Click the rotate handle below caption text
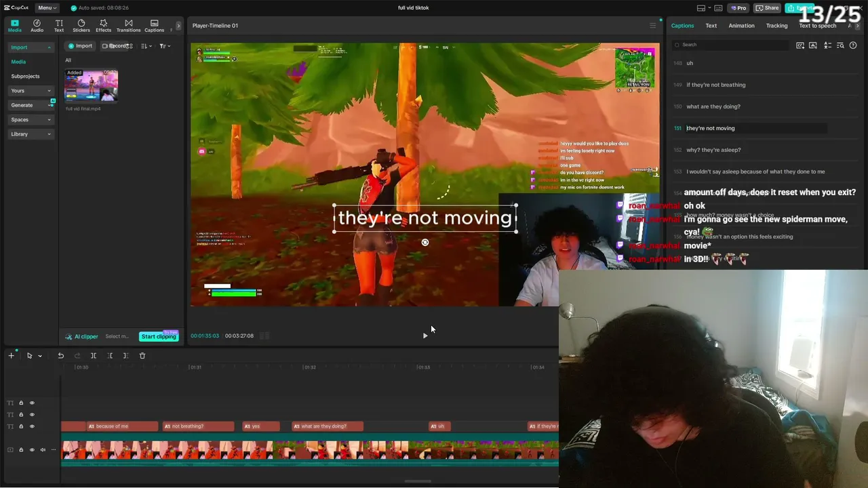The width and height of the screenshot is (868, 488). coord(425,243)
